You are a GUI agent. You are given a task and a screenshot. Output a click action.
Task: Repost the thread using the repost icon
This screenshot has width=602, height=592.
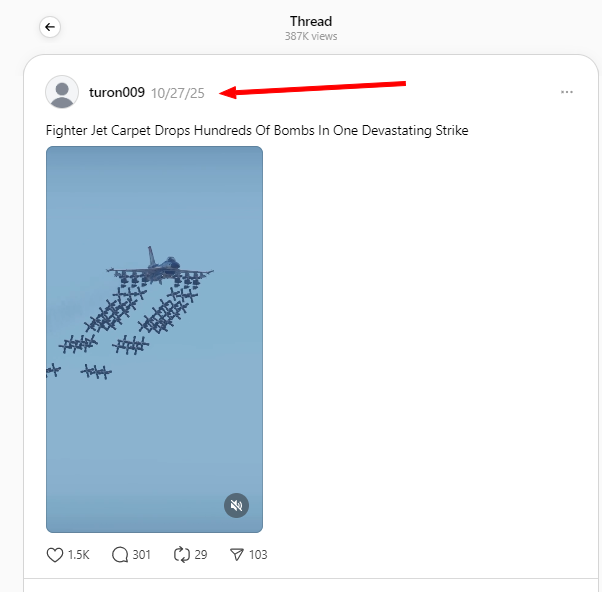182,554
